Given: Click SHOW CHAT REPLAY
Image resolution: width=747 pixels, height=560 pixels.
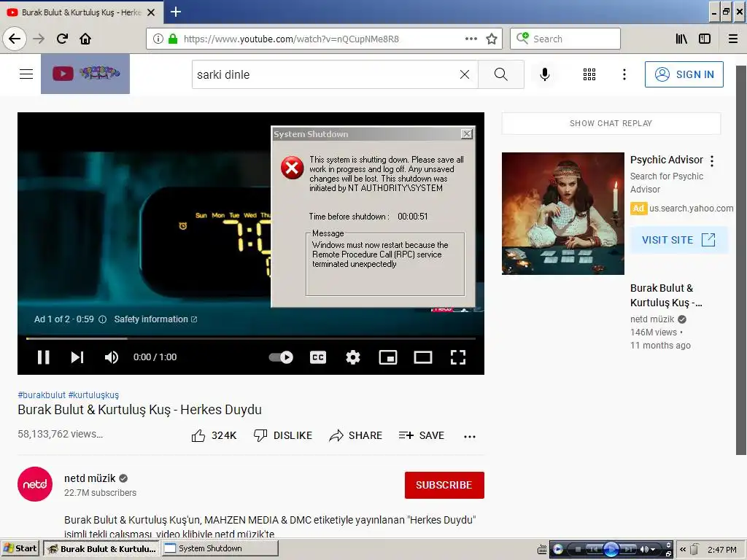Looking at the screenshot, I should [x=611, y=123].
